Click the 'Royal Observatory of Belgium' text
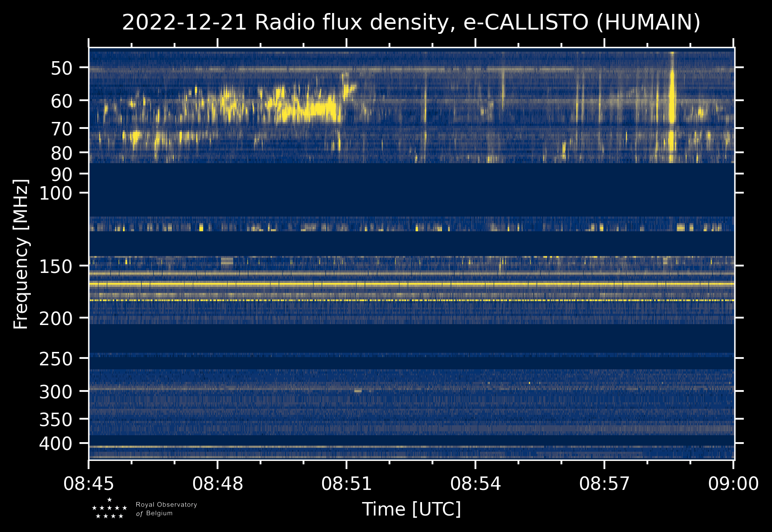 tap(166, 509)
